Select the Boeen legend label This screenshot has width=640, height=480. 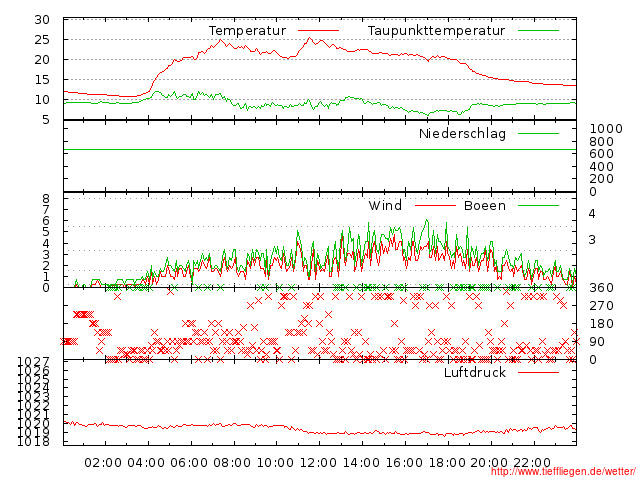coord(485,205)
